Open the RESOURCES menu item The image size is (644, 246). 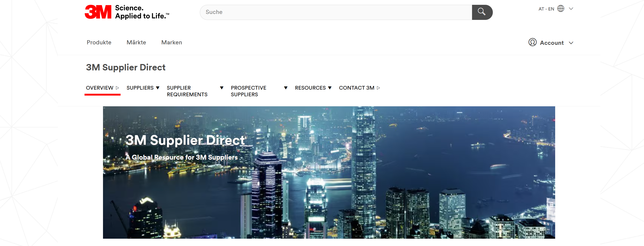click(310, 88)
